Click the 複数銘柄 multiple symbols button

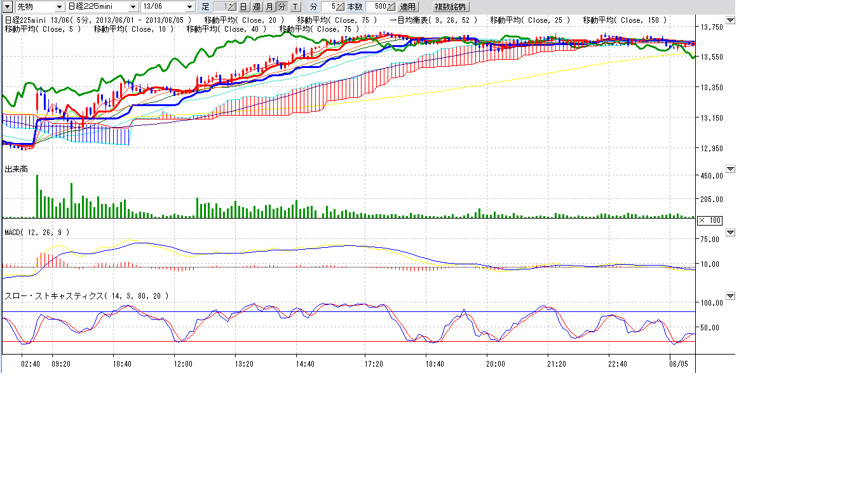click(450, 6)
